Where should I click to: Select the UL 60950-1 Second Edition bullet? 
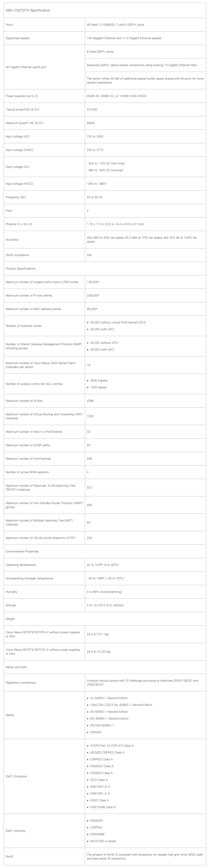point(109,698)
